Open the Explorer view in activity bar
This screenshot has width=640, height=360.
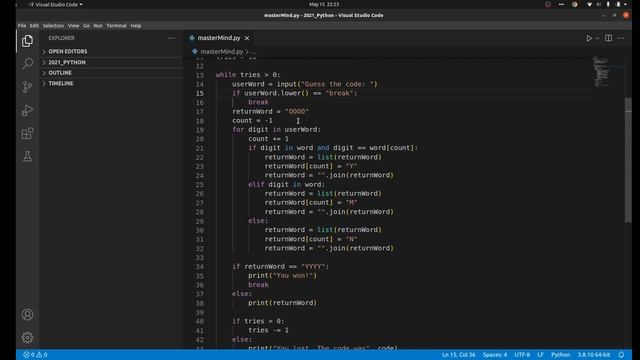point(27,41)
